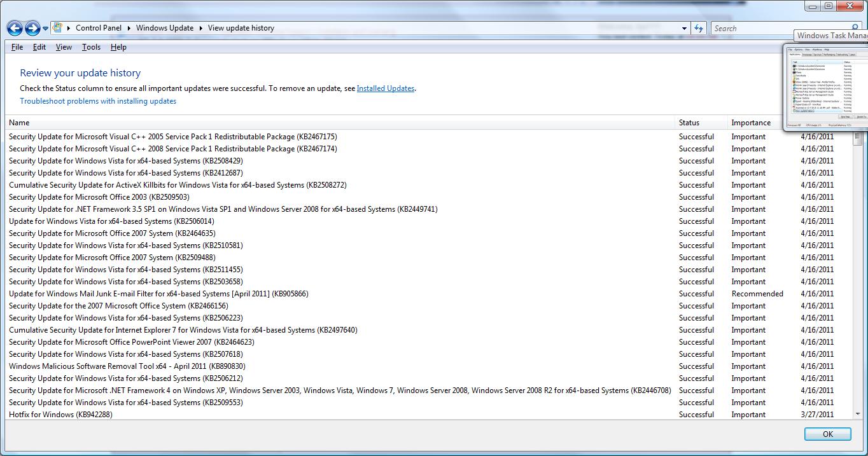This screenshot has width=868, height=456.
Task: Select the Visual C++ 2005 KB2467175 update row
Action: click(429, 137)
